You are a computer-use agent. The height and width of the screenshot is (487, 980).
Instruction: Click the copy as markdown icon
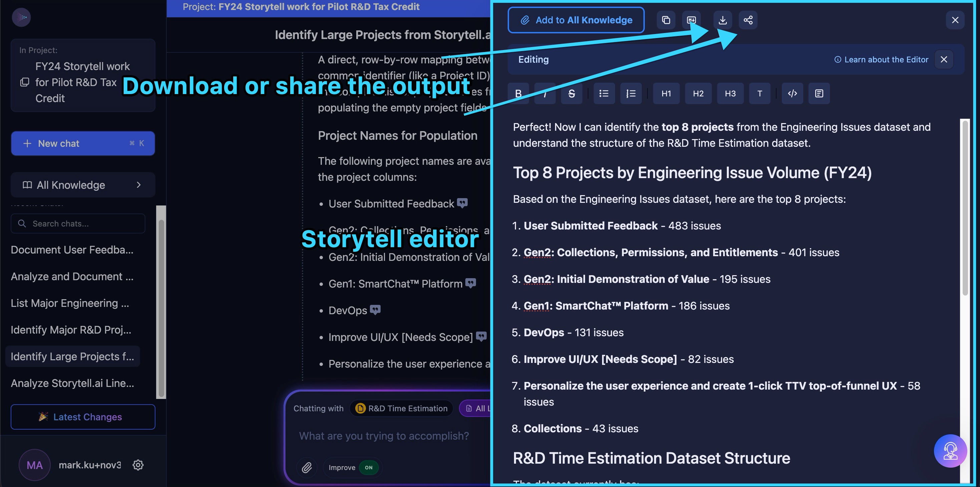pos(691,20)
